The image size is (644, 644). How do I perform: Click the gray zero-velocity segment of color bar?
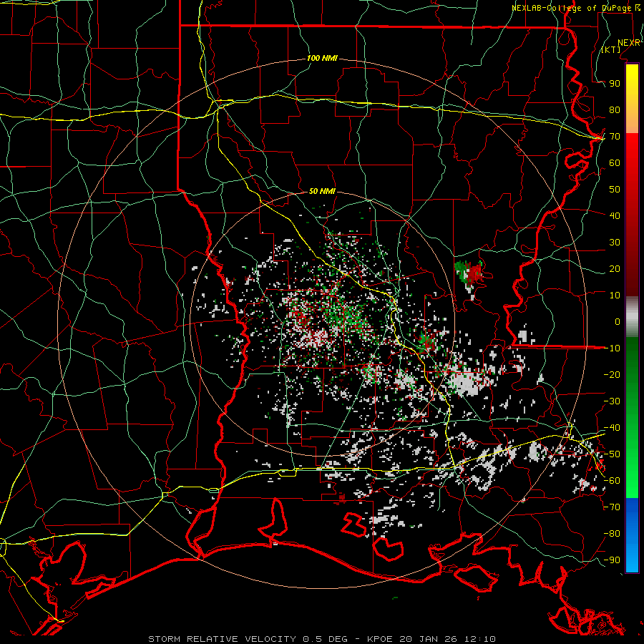[x=632, y=317]
